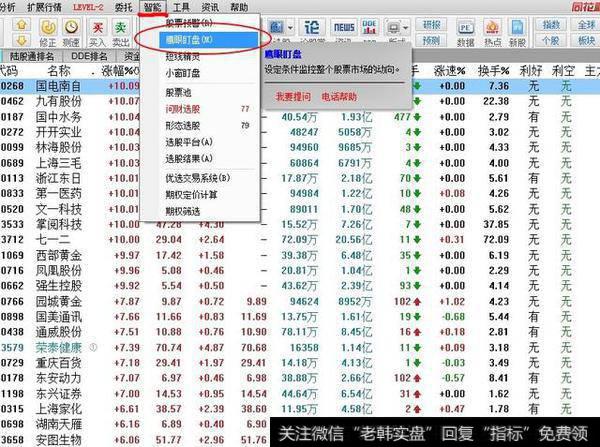
Task: Click the 智能 menu title
Action: [x=153, y=7]
